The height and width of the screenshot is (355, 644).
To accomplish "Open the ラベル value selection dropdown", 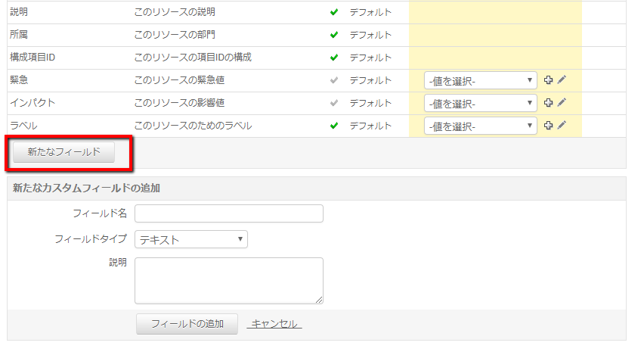I will coord(480,126).
